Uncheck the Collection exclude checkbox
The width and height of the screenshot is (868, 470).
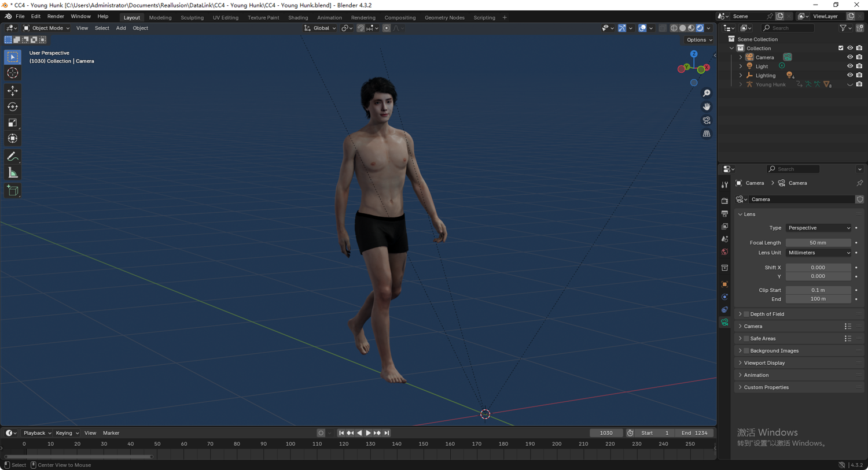click(x=841, y=48)
